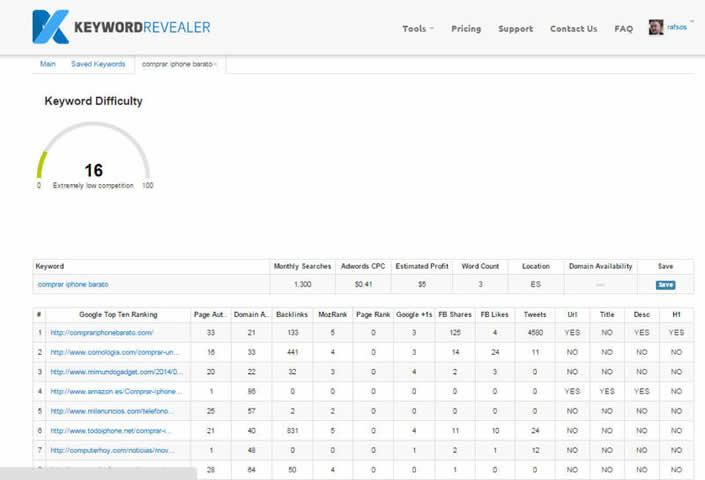
Task: Click the Adwords CPC column header
Action: (363, 266)
